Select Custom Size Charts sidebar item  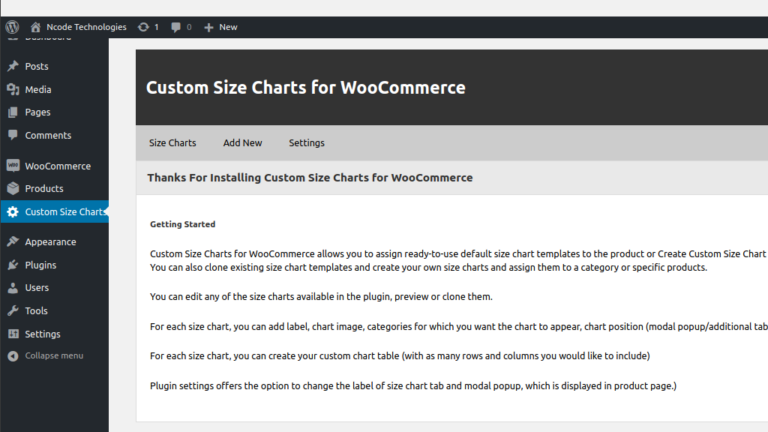[x=64, y=212]
